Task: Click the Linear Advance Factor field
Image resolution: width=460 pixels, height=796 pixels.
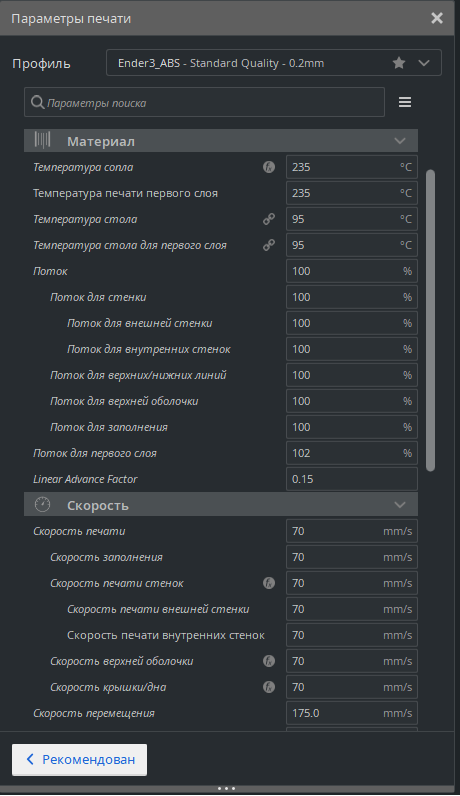Action: coord(352,479)
